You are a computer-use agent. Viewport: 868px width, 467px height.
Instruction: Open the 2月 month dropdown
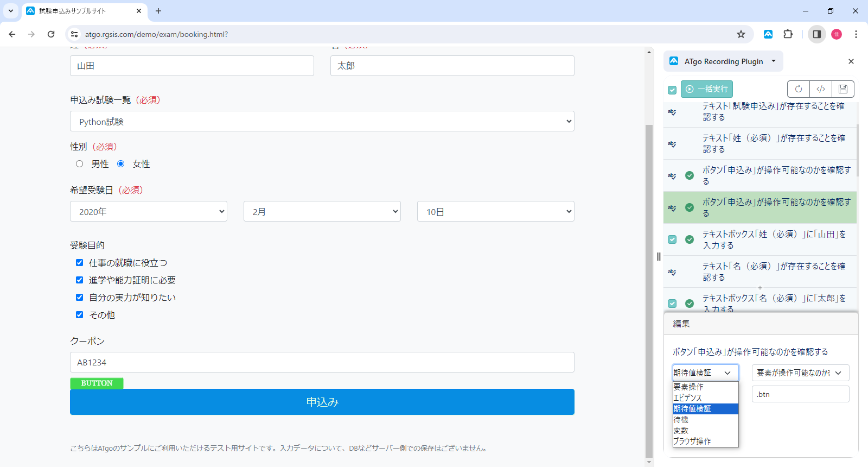pyautogui.click(x=322, y=211)
